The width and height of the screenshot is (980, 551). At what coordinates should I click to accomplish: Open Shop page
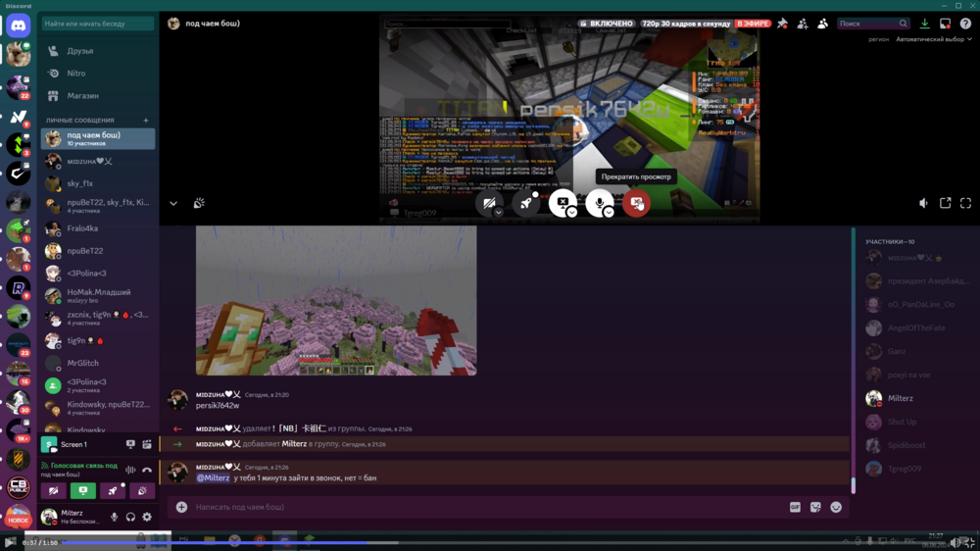[98, 96]
